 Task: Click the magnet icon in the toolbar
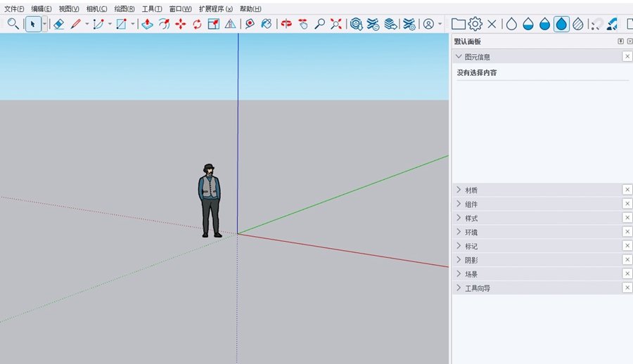pos(596,25)
